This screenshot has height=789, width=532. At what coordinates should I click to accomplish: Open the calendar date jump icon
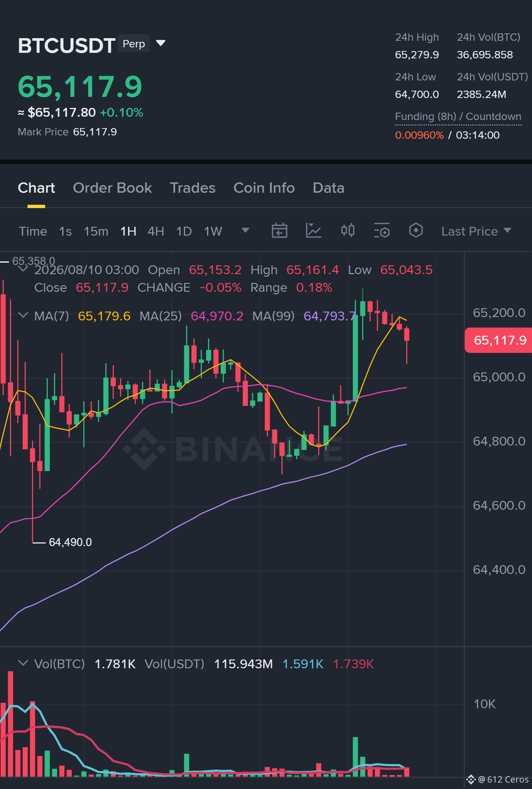(x=279, y=231)
